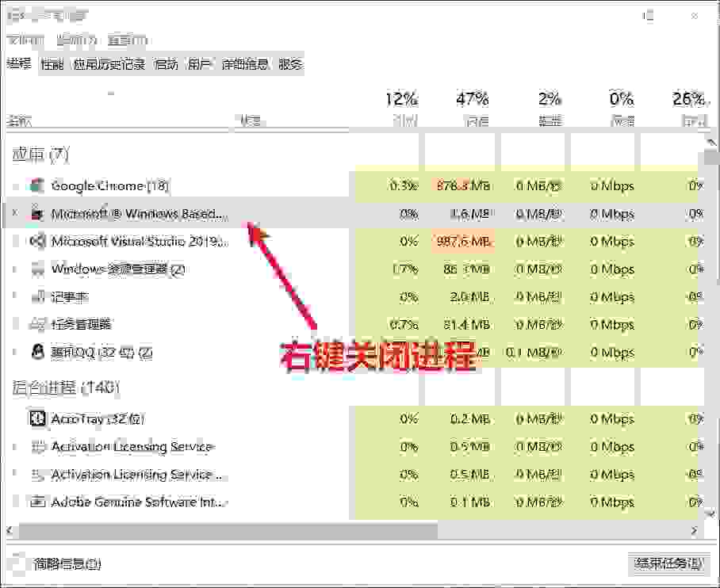Click the 记事本 notepad icon
This screenshot has width=720, height=588.
point(36,297)
